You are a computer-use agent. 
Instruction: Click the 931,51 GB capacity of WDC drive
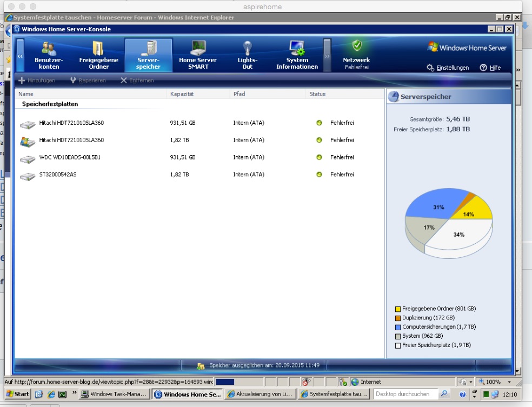tap(183, 157)
